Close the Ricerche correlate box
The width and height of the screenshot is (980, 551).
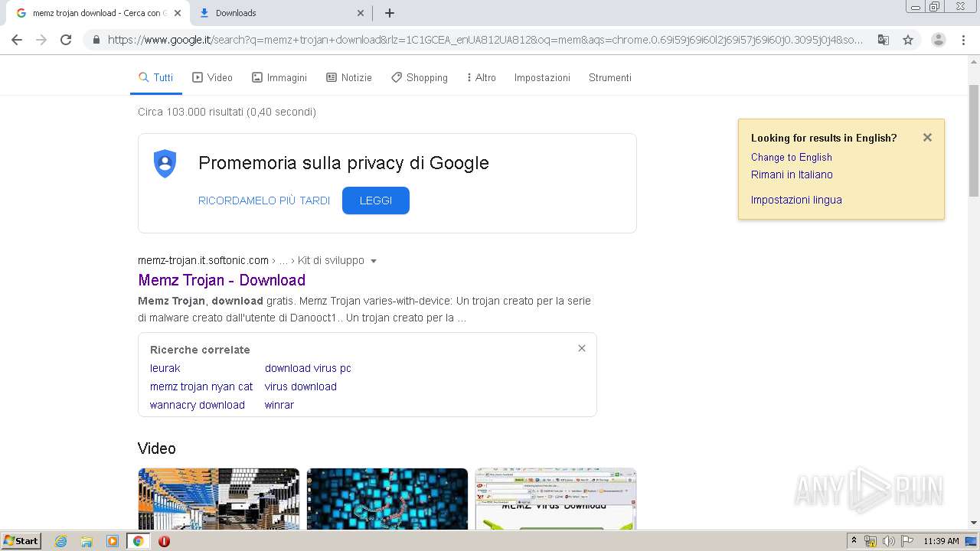582,348
